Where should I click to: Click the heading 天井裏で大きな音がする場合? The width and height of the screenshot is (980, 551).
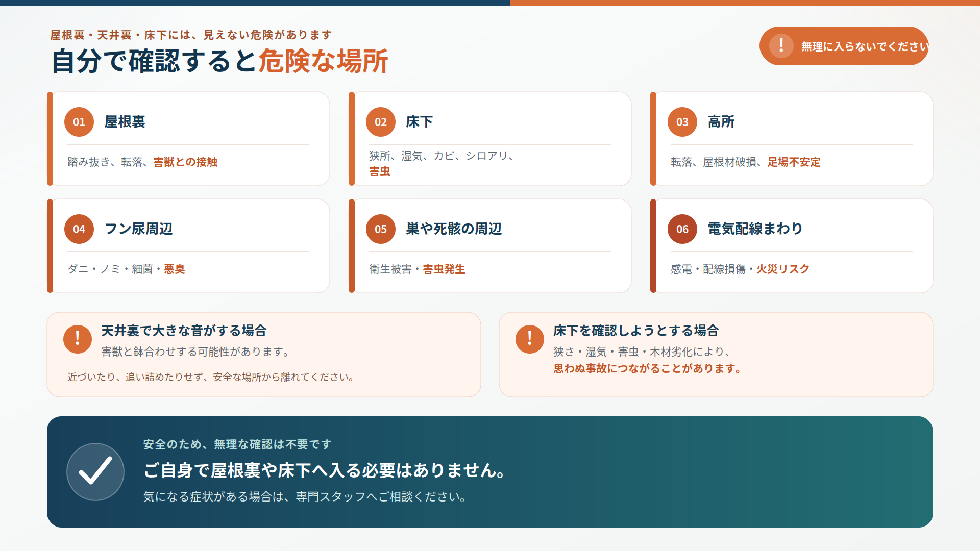click(184, 331)
